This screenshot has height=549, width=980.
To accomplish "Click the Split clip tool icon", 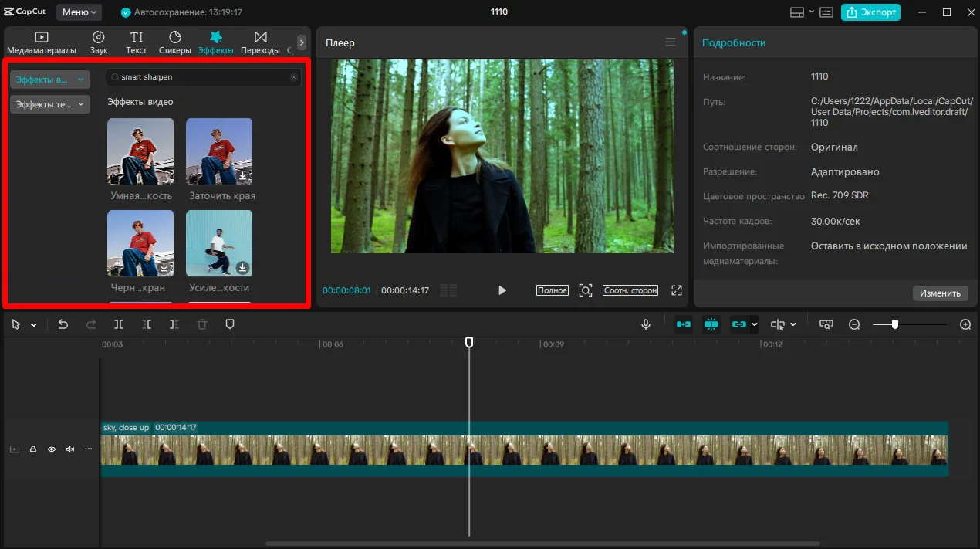I will [119, 325].
